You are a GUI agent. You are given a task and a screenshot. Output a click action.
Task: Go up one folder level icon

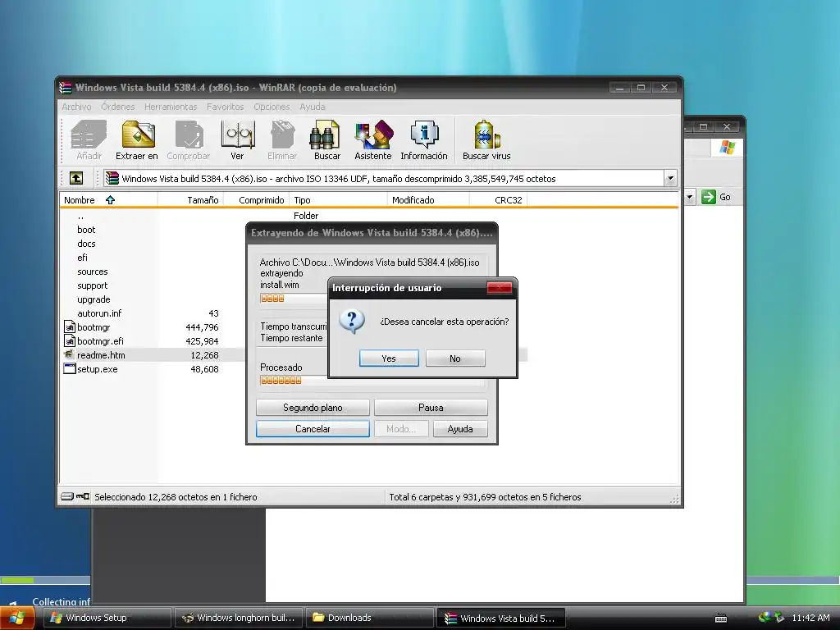[76, 178]
